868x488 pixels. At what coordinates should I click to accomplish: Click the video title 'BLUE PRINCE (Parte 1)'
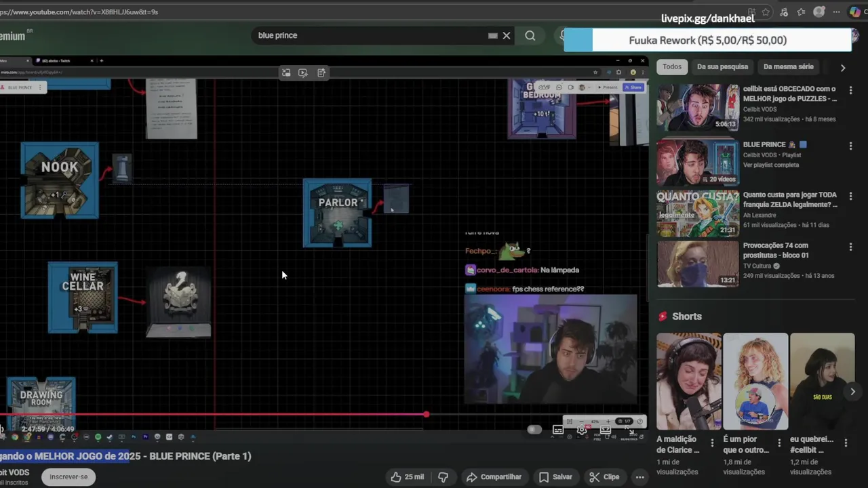pyautogui.click(x=200, y=456)
